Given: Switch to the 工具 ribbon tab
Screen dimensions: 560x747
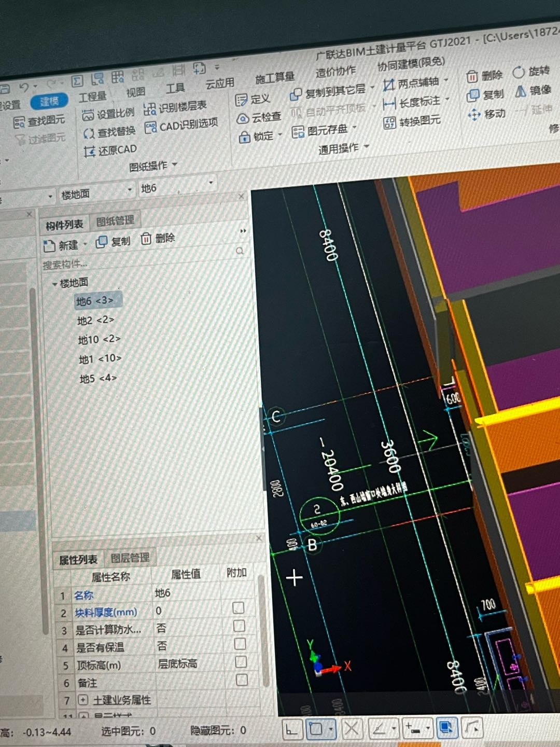Looking at the screenshot, I should click(x=175, y=88).
